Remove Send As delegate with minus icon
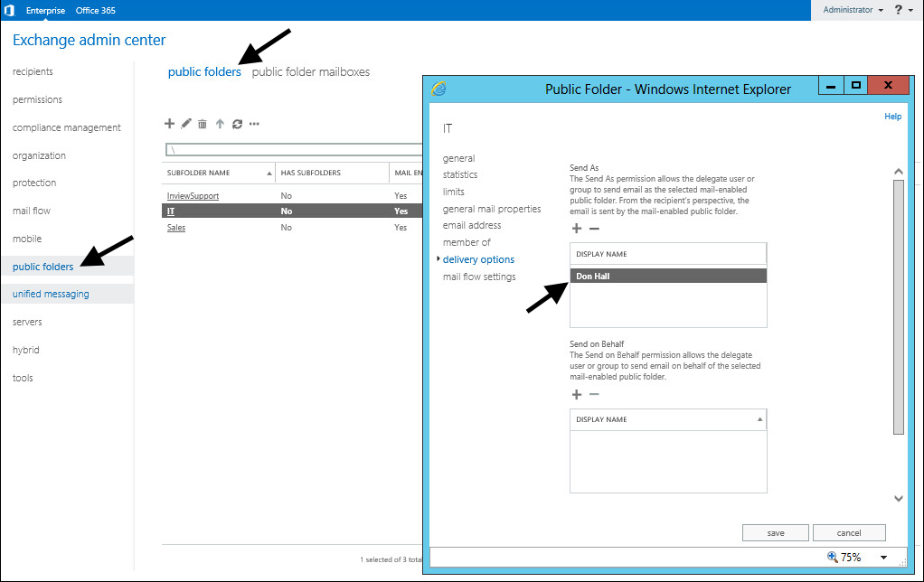924x582 pixels. (x=594, y=229)
